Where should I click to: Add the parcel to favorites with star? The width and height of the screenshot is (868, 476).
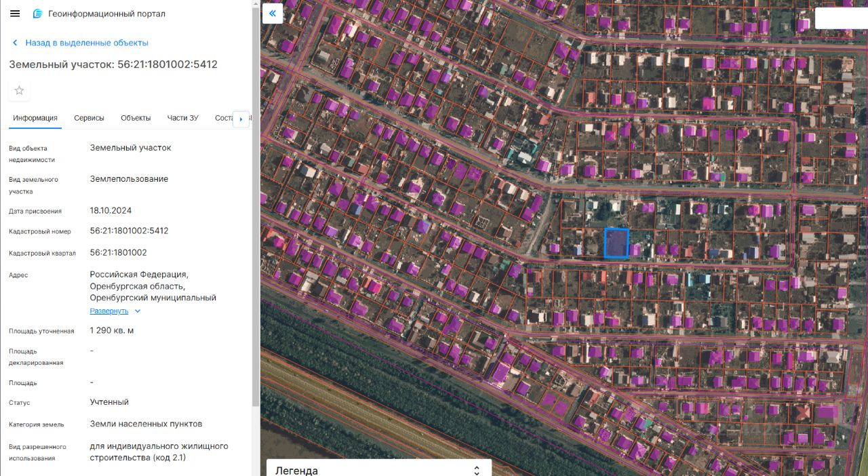coord(19,90)
